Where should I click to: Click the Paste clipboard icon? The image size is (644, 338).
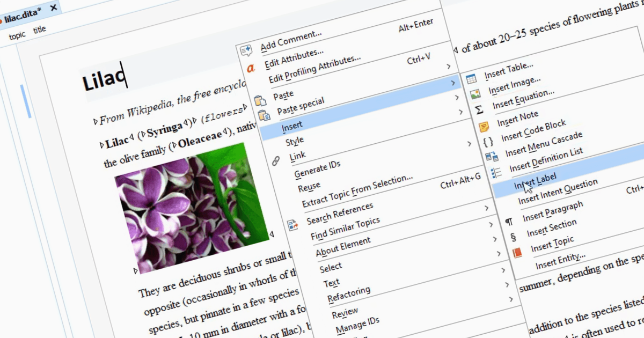pos(260,100)
